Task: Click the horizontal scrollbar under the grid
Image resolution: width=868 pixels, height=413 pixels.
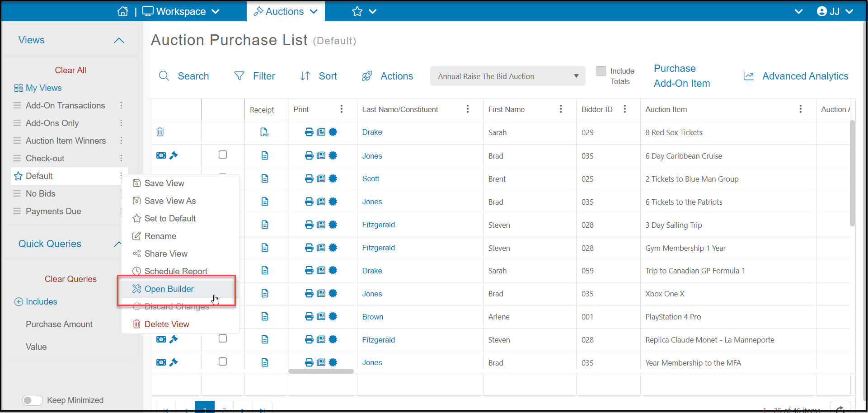Action: tap(321, 371)
